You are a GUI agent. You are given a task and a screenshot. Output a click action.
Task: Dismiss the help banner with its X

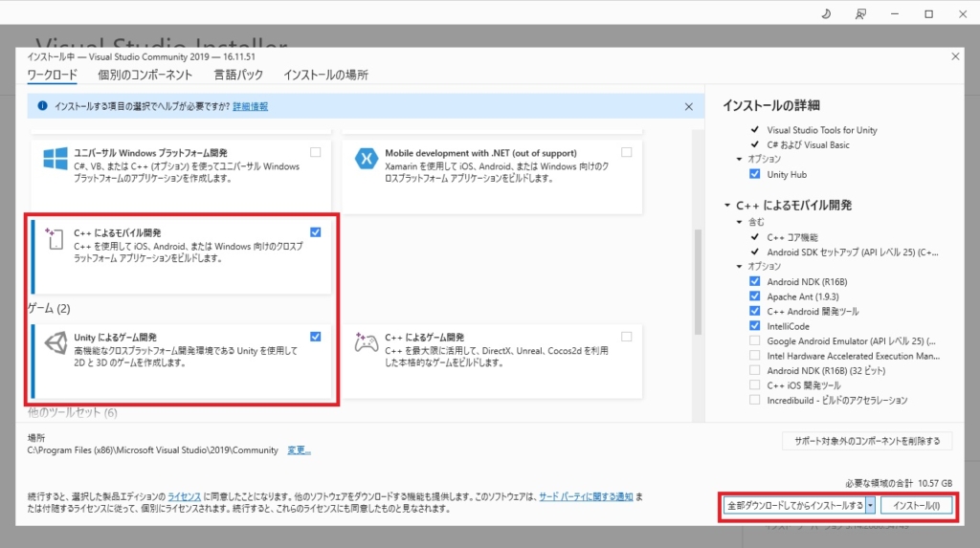click(688, 107)
